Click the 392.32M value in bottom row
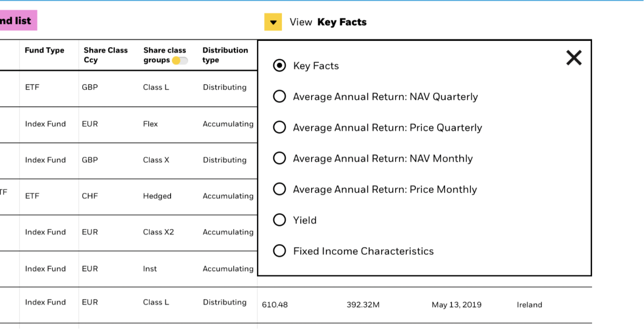644x332 pixels. point(363,305)
